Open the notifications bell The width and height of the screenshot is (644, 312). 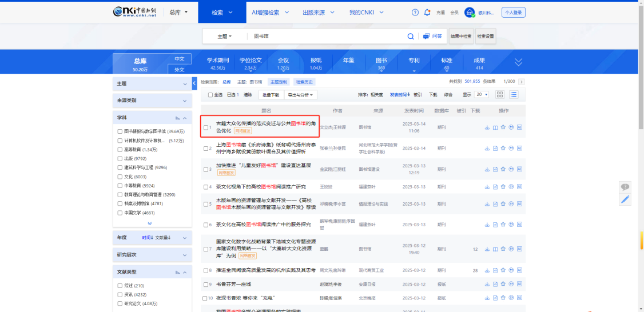427,13
